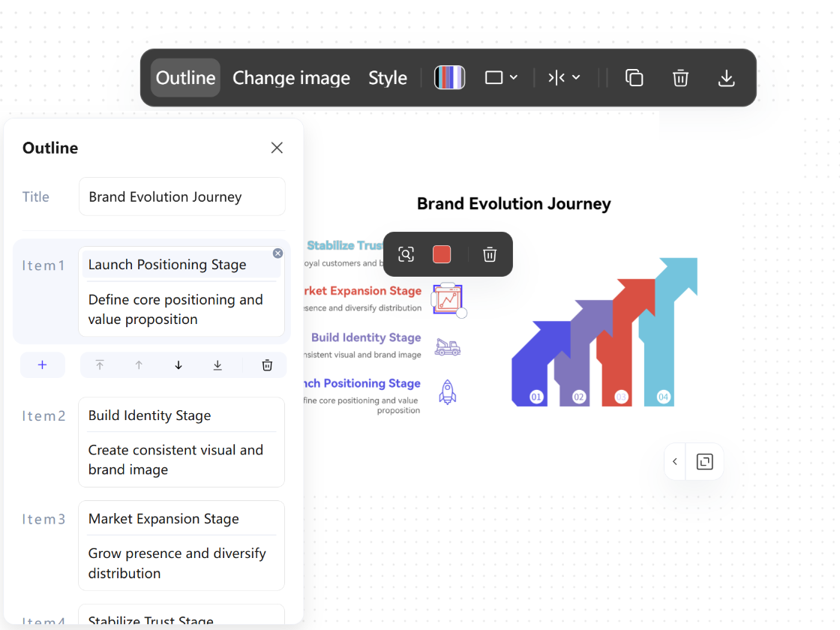840x630 pixels.
Task: Delete Item1 using the outline trash icon
Action: click(x=266, y=364)
